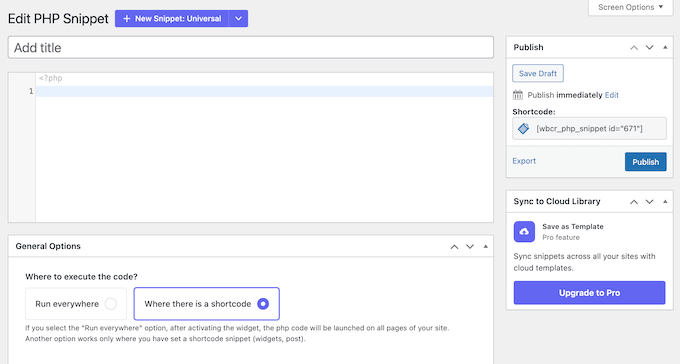Click the Export link

524,161
